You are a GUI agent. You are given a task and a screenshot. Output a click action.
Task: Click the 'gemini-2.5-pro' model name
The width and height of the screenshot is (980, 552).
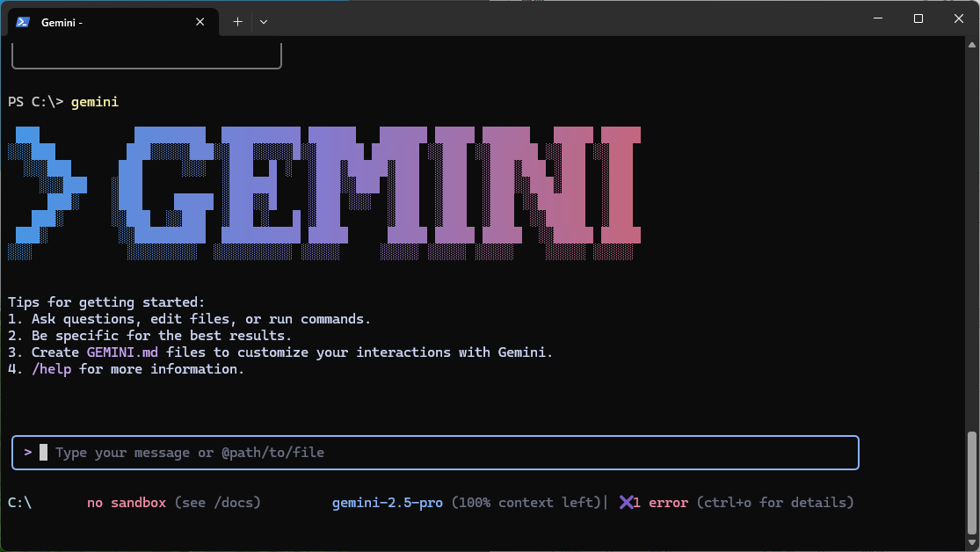click(388, 503)
